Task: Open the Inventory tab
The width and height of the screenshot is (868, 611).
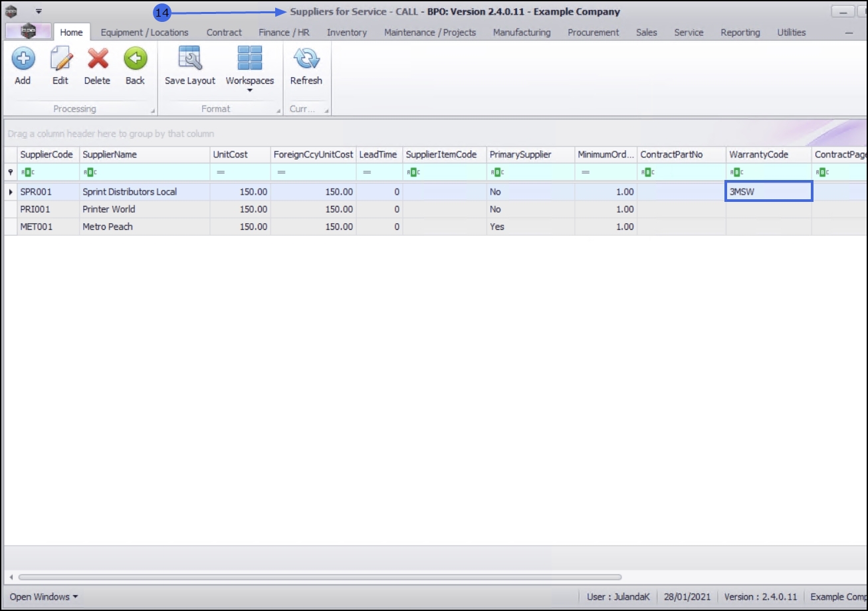Action: tap(347, 32)
